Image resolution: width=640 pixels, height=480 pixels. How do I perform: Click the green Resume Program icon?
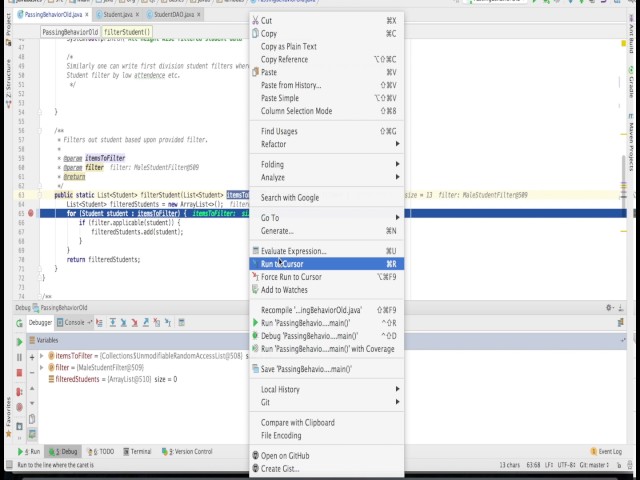point(19,342)
